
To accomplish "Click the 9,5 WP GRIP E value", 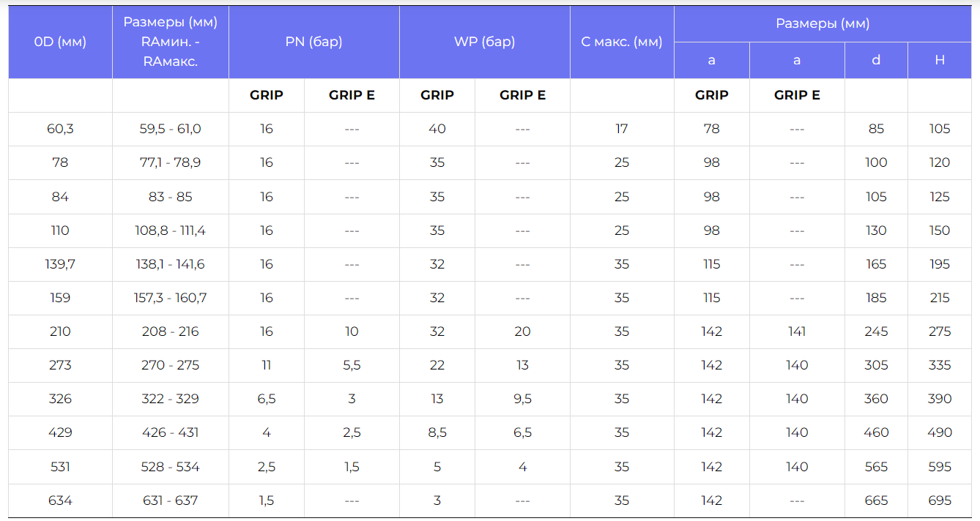I will 522,399.
